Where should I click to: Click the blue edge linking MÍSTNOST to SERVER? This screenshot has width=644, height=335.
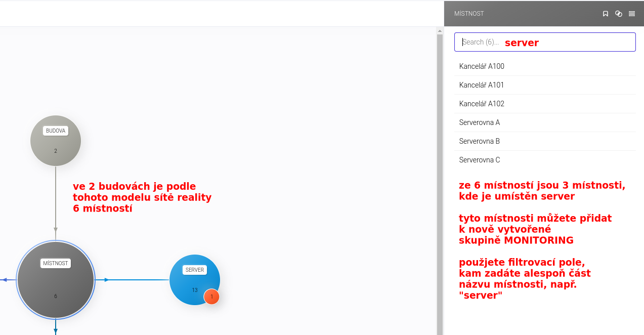pos(137,280)
